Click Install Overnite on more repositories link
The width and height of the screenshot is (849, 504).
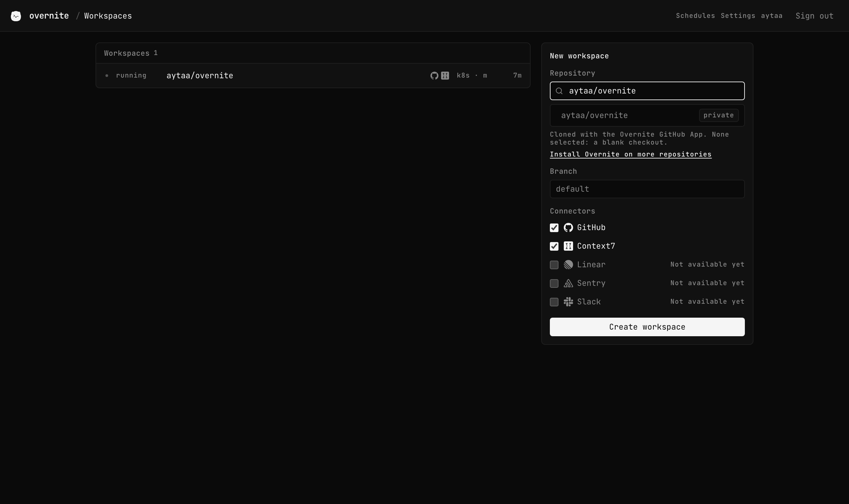coord(631,155)
